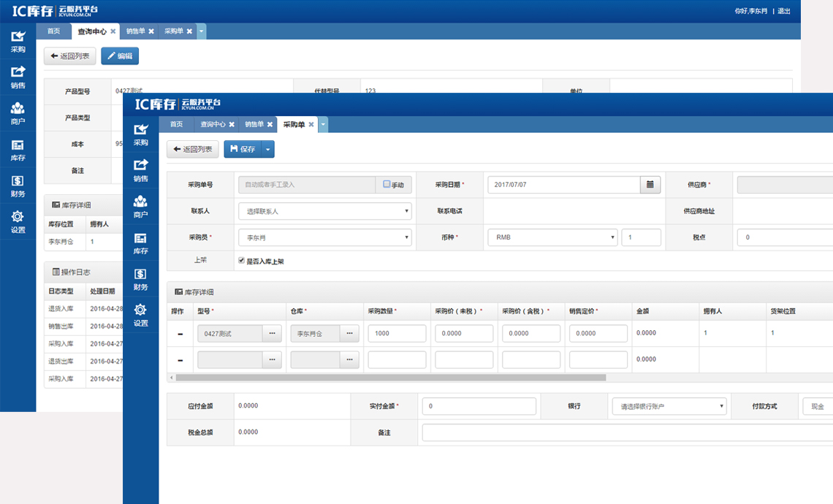Toggle the 手动 manual entry checkbox
This screenshot has width=833, height=504.
(x=387, y=185)
